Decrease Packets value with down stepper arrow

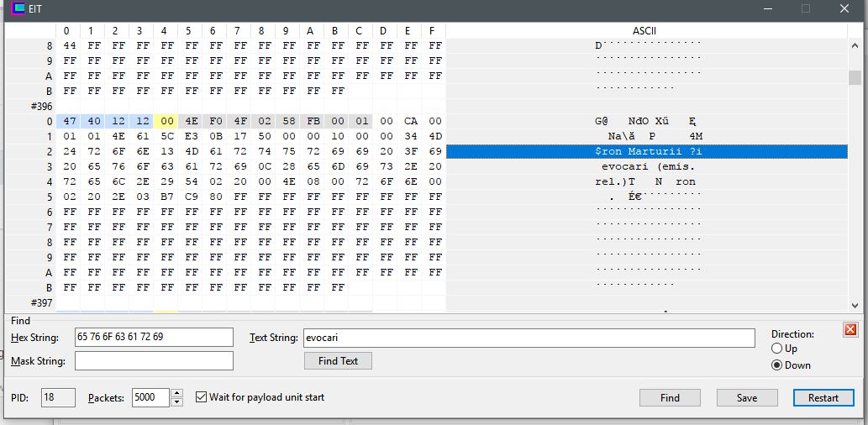[176, 402]
